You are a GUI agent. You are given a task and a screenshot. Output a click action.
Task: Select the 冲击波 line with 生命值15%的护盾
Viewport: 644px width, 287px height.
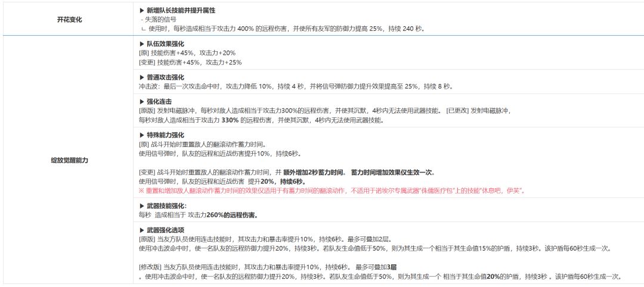tap(375, 249)
